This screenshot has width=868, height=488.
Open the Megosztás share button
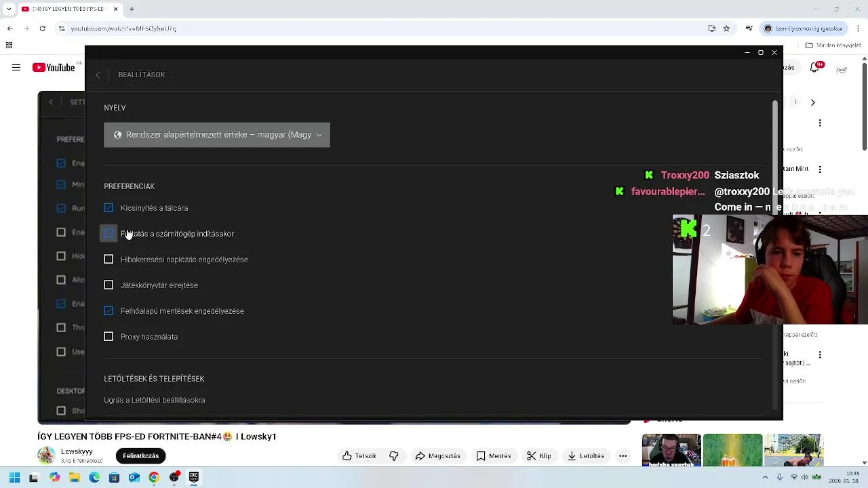437,455
